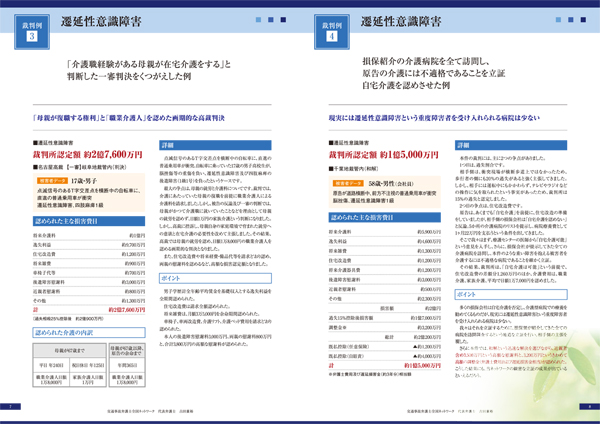Select case 4 title 遷延性意識障害 in header
Image resolution: width=600 pixels, height=424 pixels.
tap(401, 21)
